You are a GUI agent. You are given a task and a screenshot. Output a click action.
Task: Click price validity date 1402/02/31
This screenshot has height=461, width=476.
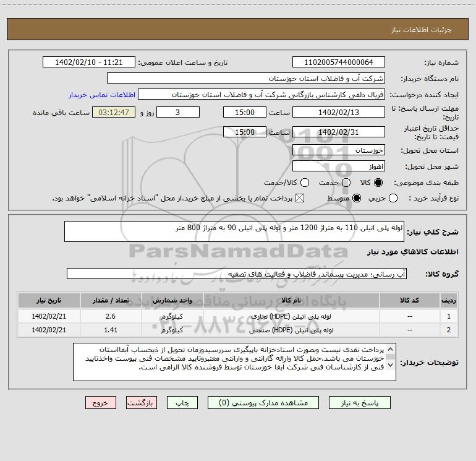pos(339,132)
